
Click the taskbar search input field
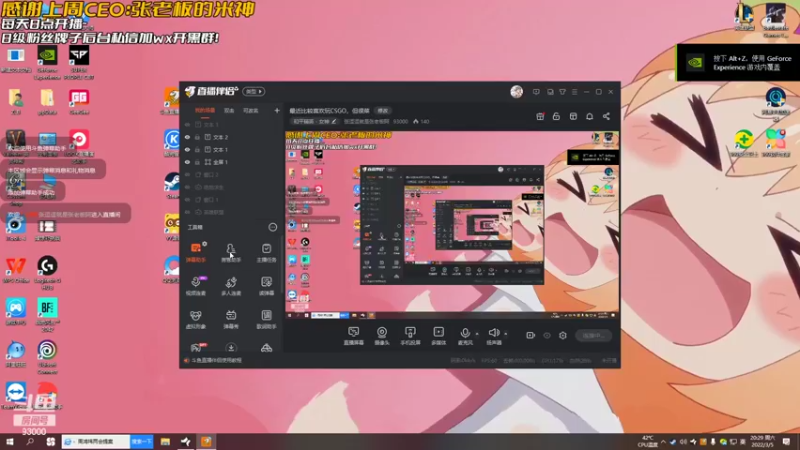tap(96, 441)
